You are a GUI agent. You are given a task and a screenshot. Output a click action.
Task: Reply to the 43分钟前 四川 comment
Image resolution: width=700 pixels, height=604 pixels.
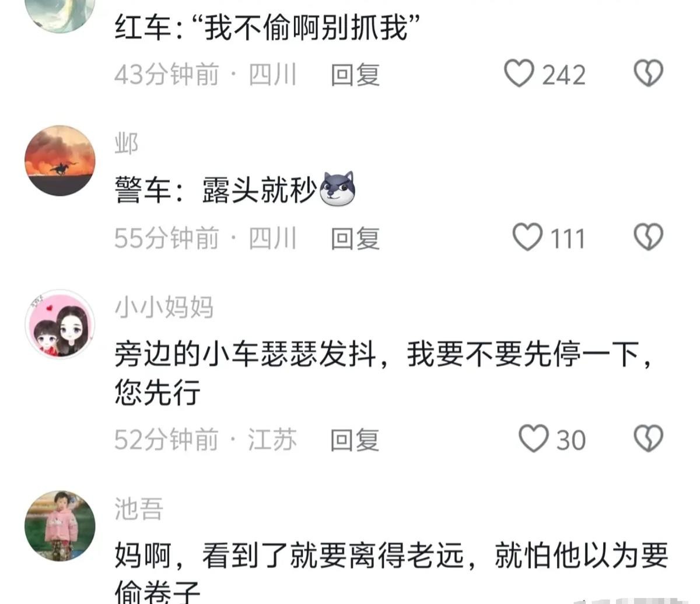point(355,75)
